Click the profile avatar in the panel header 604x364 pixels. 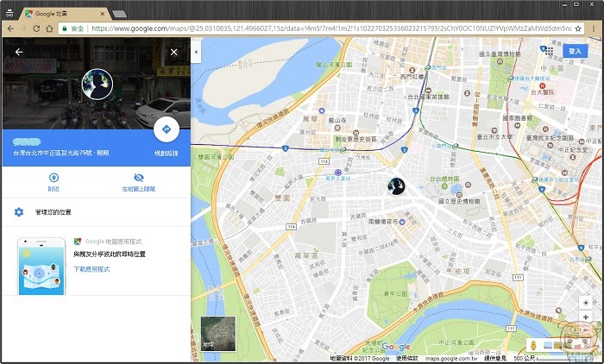[x=97, y=84]
